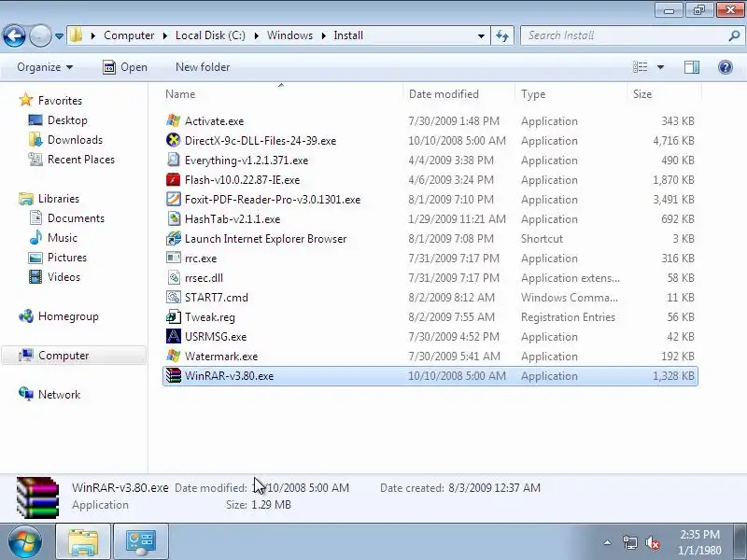Image resolution: width=747 pixels, height=560 pixels.
Task: Click the Flash-v10.0.22.87-IE.exe icon
Action: coord(174,179)
